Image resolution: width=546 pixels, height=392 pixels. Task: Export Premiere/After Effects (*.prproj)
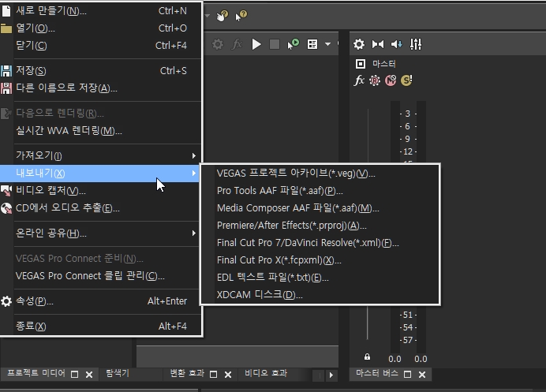click(320, 226)
